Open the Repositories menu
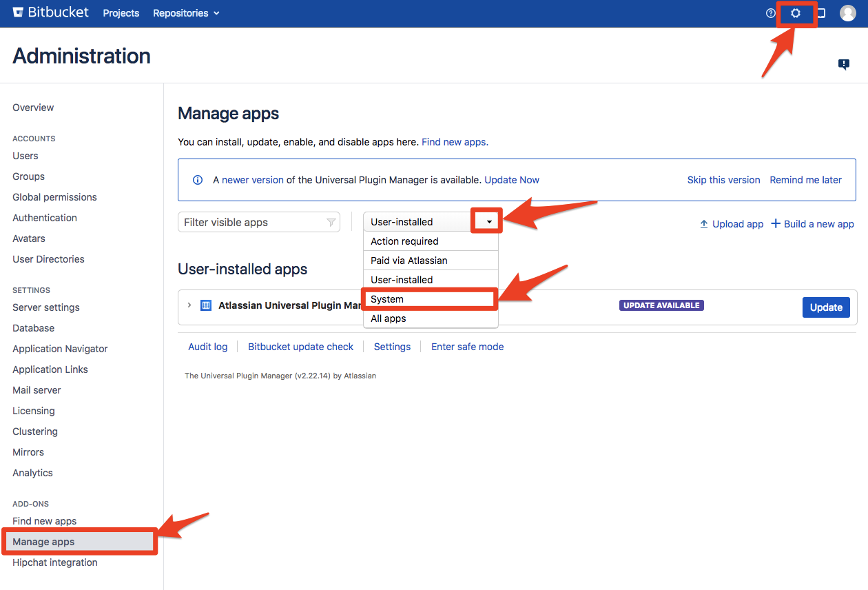The width and height of the screenshot is (868, 590). click(181, 12)
